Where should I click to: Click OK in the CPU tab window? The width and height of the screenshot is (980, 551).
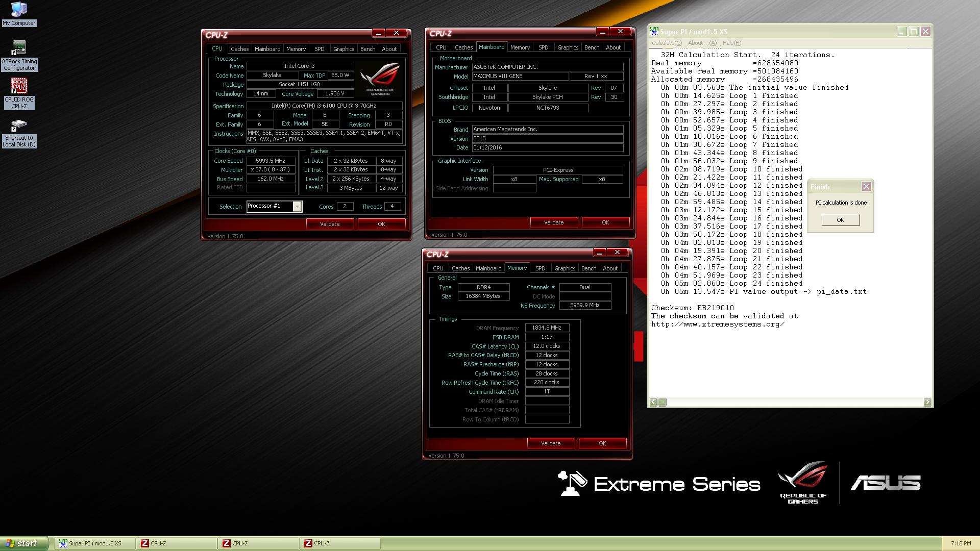coord(381,224)
